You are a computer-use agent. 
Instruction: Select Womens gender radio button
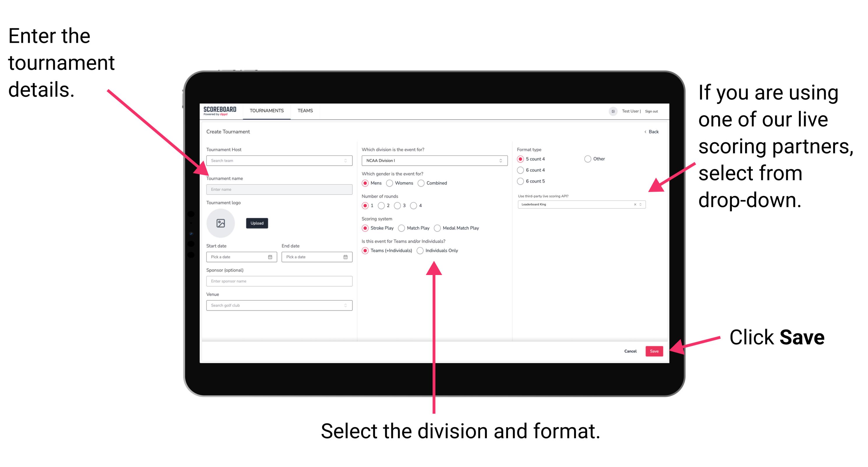point(391,183)
